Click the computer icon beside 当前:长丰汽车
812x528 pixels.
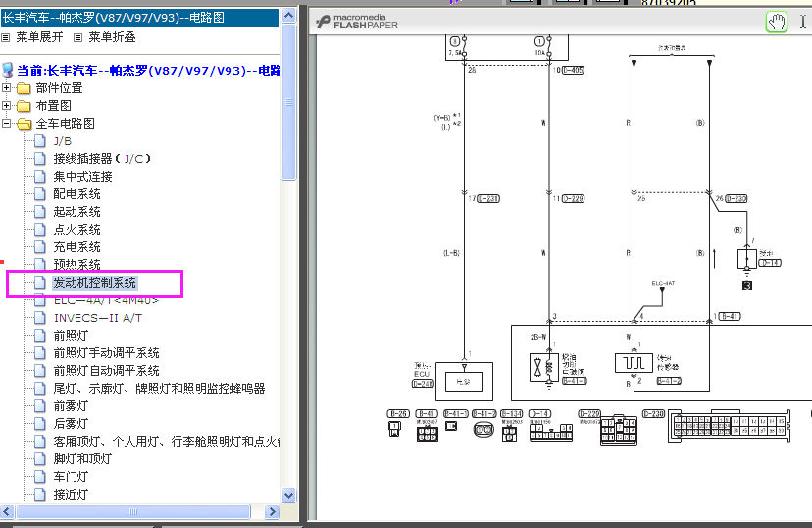coord(8,70)
